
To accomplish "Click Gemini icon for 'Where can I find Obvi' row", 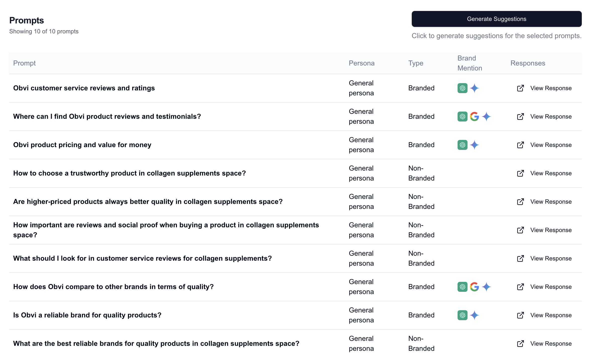I will point(486,117).
